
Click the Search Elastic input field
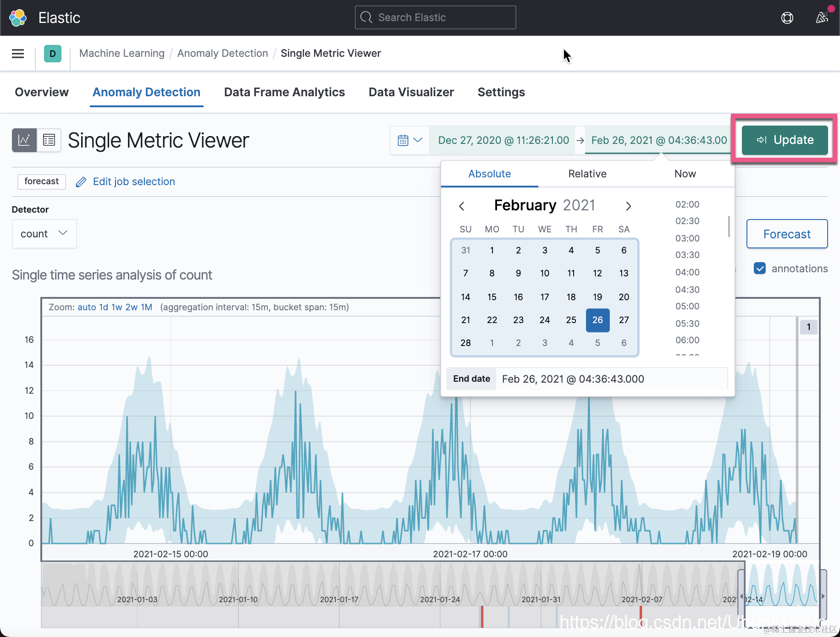pos(436,17)
